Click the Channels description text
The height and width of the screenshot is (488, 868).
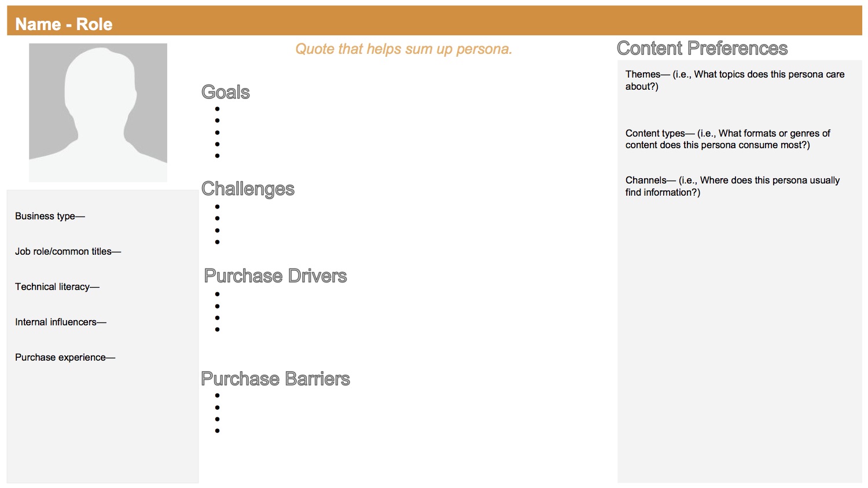pos(732,186)
